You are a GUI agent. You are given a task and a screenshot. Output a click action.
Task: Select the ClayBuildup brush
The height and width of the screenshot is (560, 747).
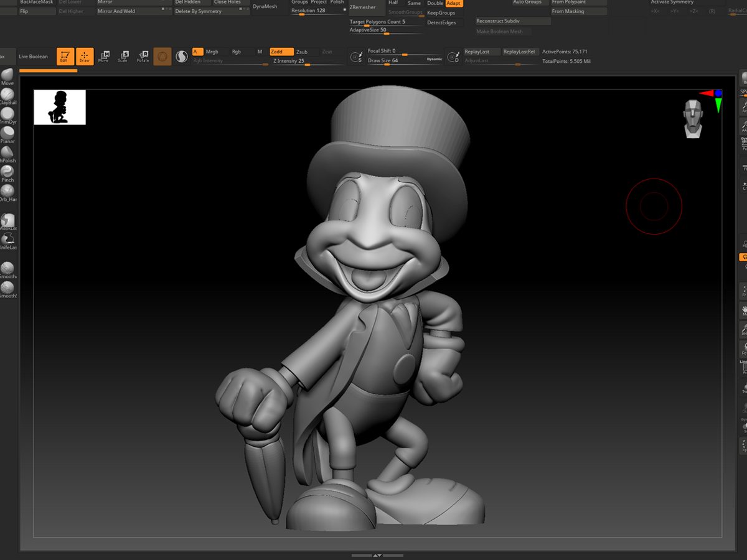[x=7, y=96]
